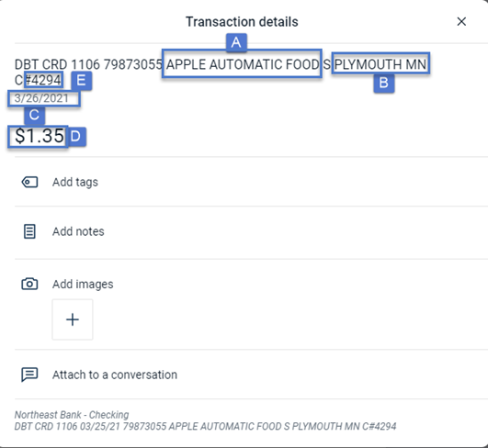Click annotation marker B
The image size is (488, 448).
(x=384, y=83)
